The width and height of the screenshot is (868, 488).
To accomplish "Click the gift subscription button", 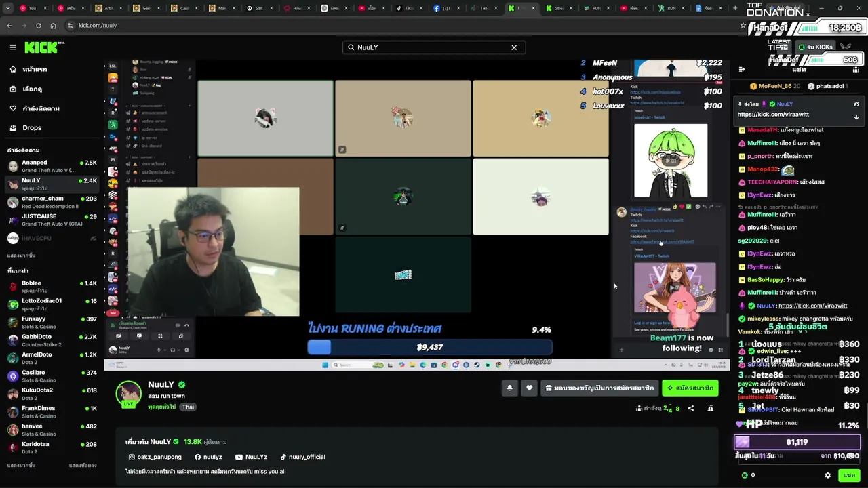I will 600,388.
